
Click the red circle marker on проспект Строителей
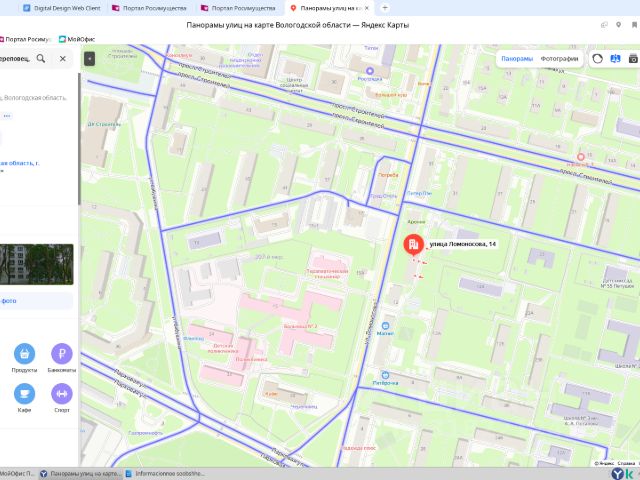pyautogui.click(x=580, y=157)
